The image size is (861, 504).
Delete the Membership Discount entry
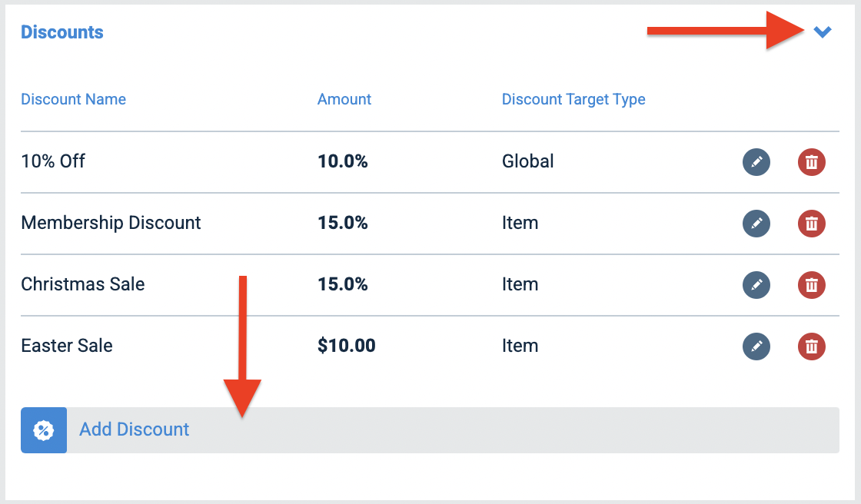[811, 224]
